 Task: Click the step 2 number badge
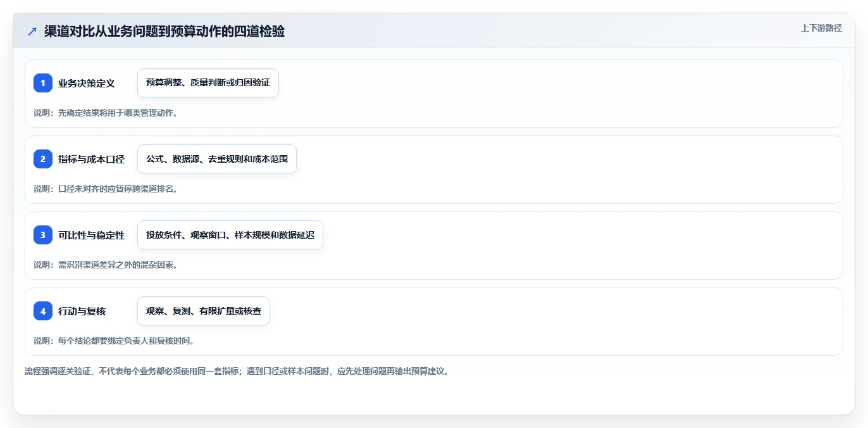tap(43, 159)
